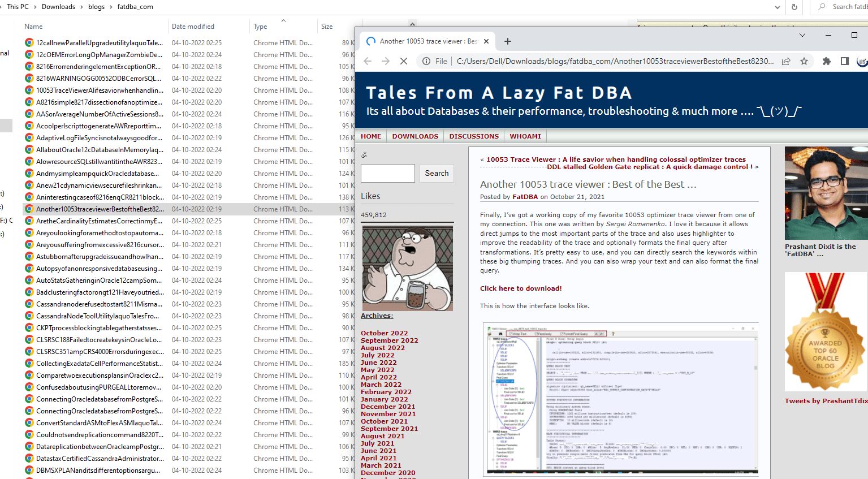This screenshot has height=479, width=868.
Task: Bookmark this page with the star icon
Action: coord(804,61)
